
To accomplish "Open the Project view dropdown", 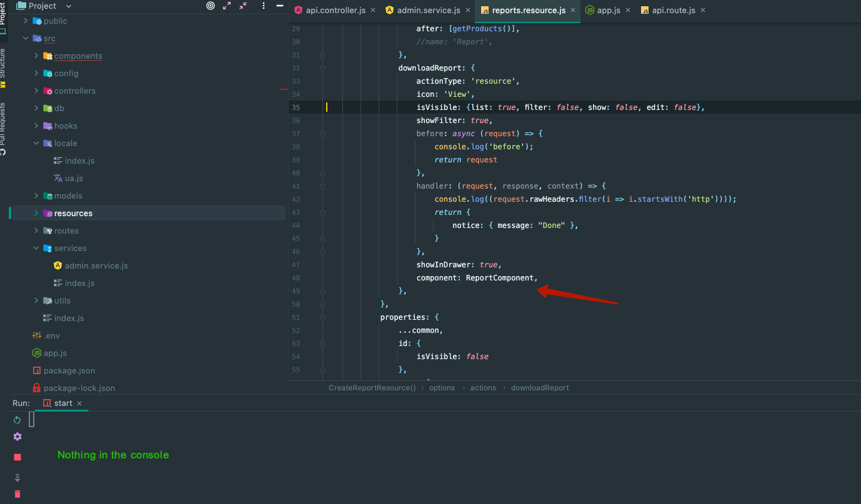I will point(69,6).
